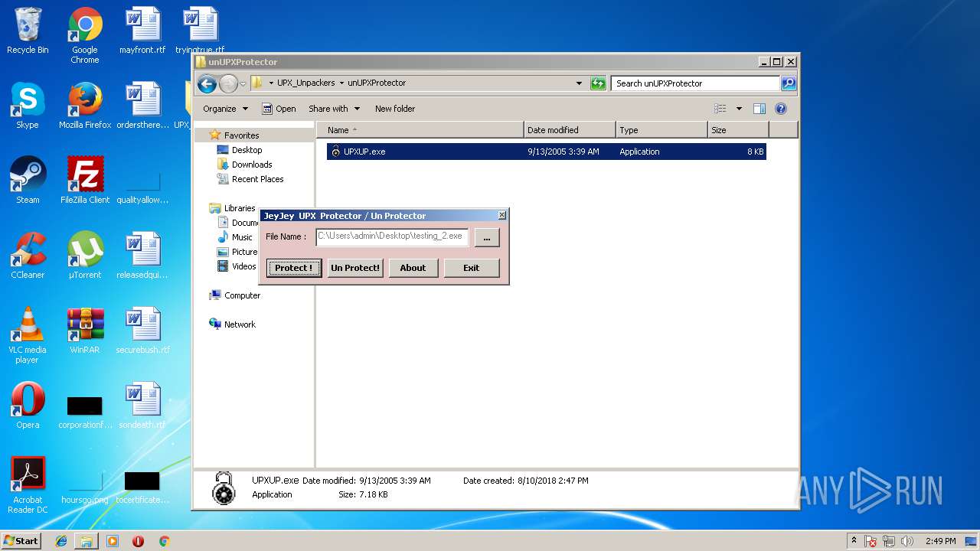Launch Google Chrome from desktop

[x=85, y=35]
